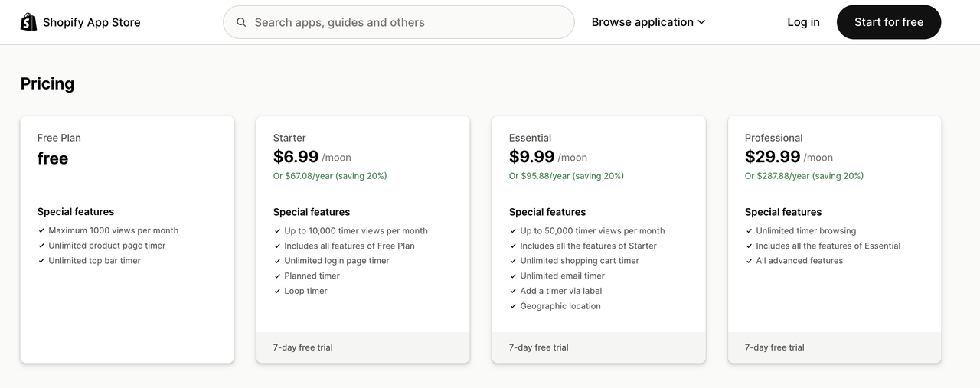
Task: Click the Starter plan $6.99 price
Action: pyautogui.click(x=296, y=157)
